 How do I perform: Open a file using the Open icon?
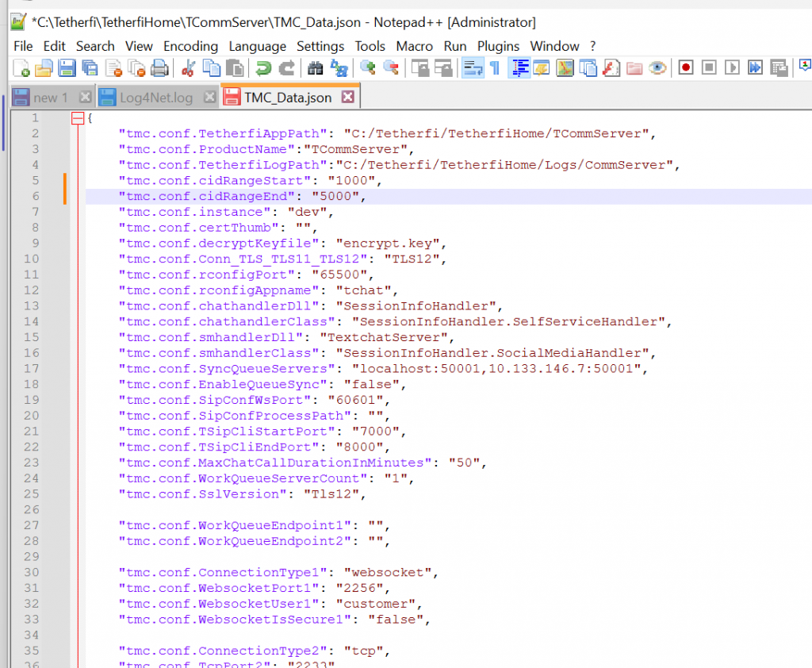[x=45, y=67]
